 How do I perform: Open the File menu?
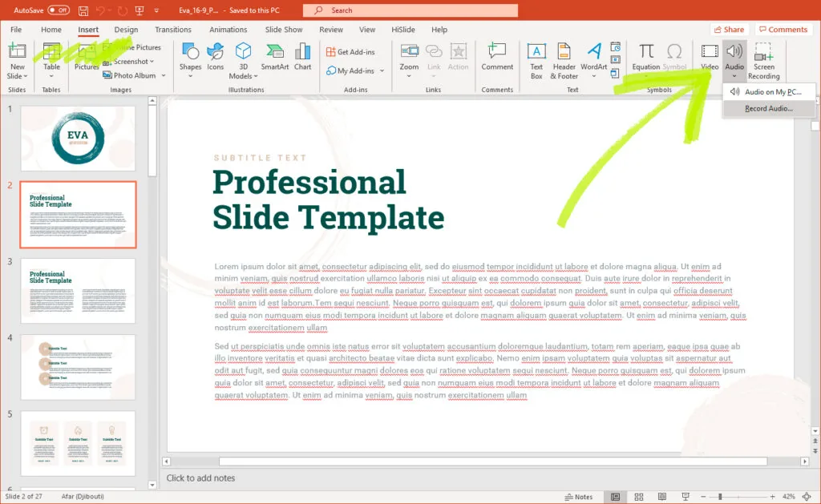click(x=16, y=30)
